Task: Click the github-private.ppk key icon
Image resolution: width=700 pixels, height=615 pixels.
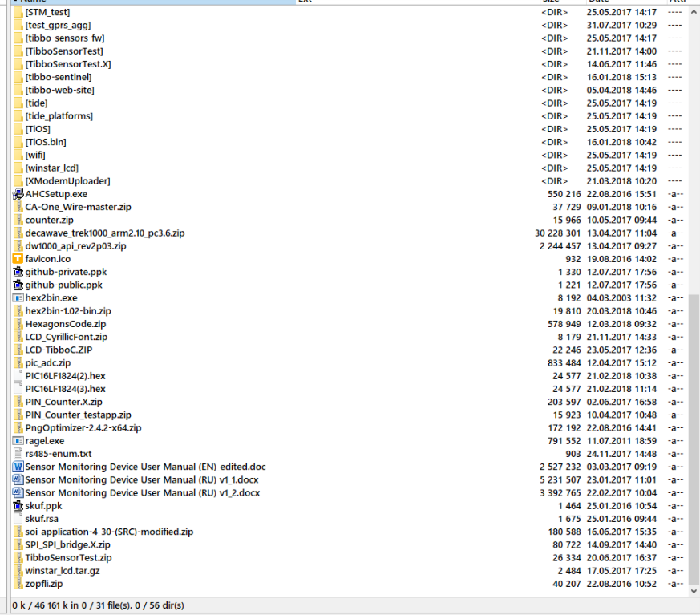Action: tap(18, 272)
